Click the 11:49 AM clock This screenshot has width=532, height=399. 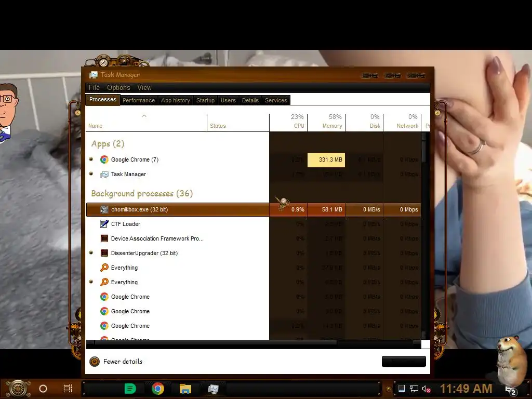(466, 389)
